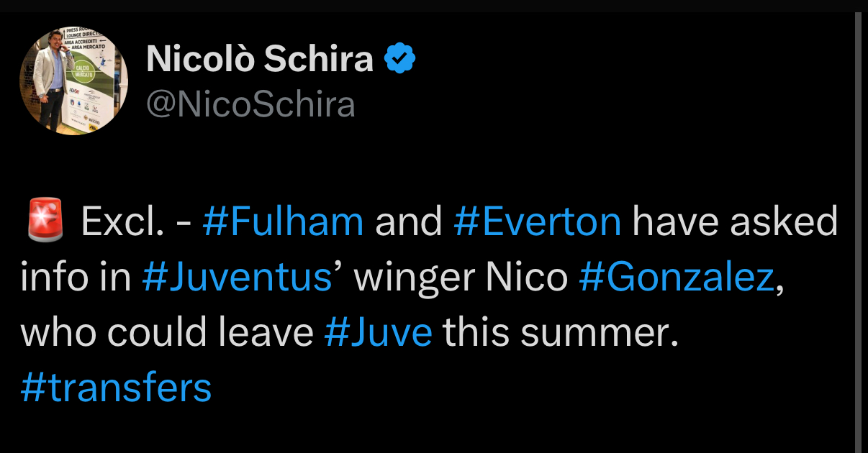Follow the #Everton hashtag link
The image size is (868, 453).
point(537,222)
